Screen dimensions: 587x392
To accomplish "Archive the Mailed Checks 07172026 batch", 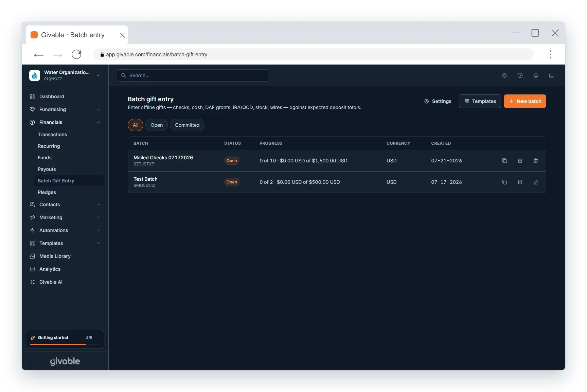I will 520,161.
